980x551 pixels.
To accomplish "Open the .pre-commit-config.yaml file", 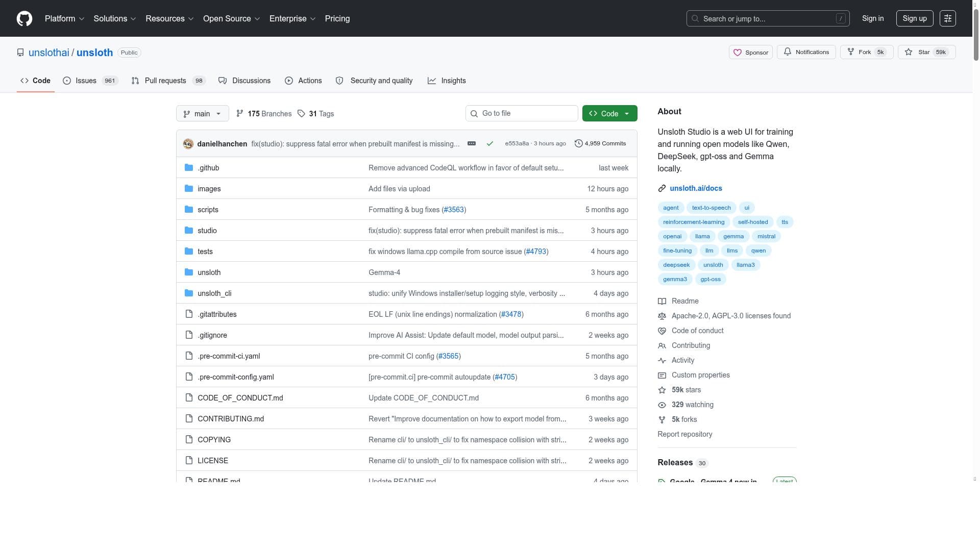I will pyautogui.click(x=236, y=377).
